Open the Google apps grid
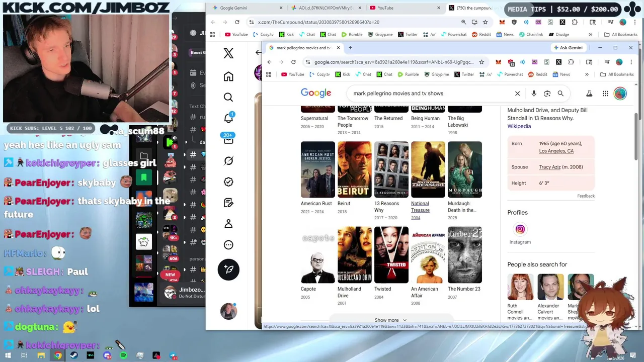Image resolution: width=644 pixels, height=362 pixels. (605, 94)
